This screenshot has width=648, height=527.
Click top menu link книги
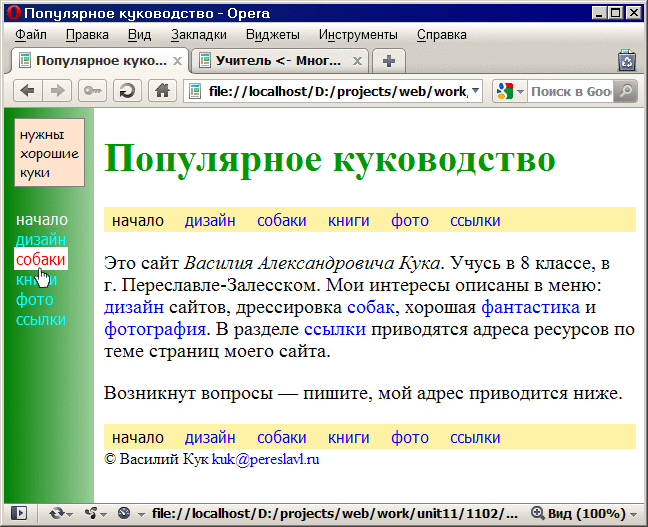click(348, 220)
